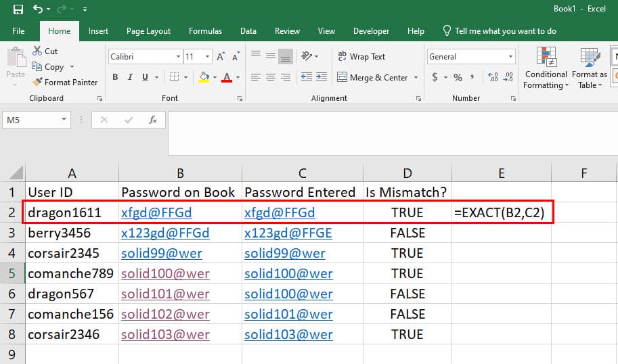Open the fill color dropdown arrow
The width and height of the screenshot is (618, 364).
pyautogui.click(x=215, y=78)
